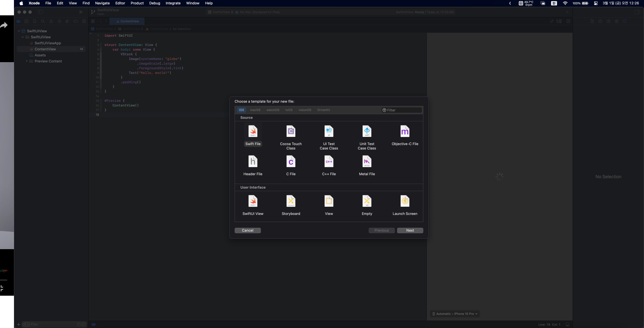Viewport: 644px width, 328px height.
Task: Select the Storyboard template icon
Action: 291,201
